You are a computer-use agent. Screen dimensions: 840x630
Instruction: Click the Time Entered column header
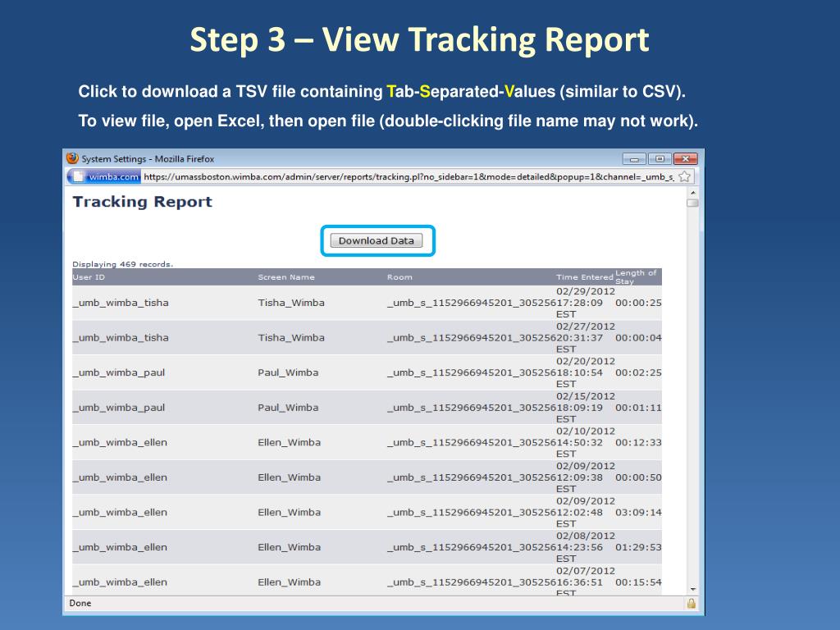tap(584, 277)
